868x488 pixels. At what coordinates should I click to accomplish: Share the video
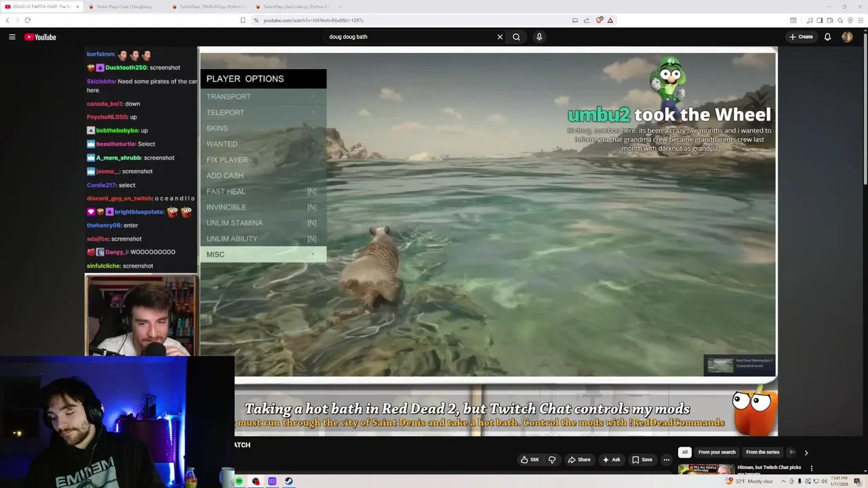click(579, 460)
